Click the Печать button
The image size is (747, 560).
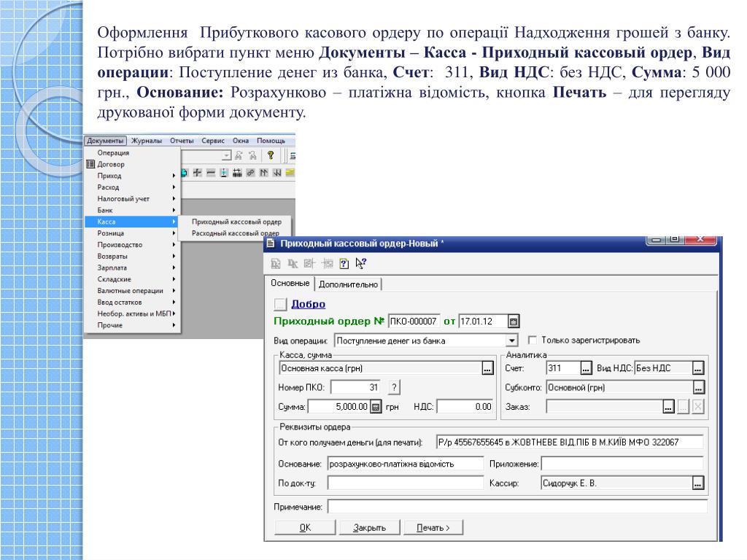pos(433,527)
